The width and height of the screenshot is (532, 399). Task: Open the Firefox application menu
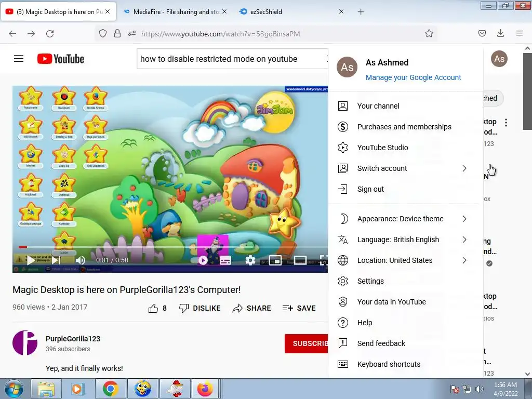coord(520,34)
